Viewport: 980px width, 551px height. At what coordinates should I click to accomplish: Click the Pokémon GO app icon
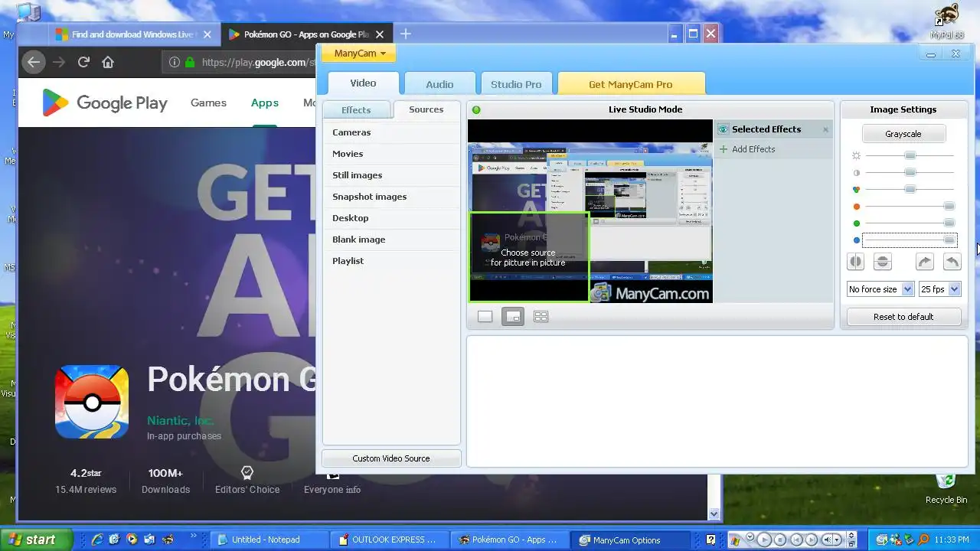(92, 402)
